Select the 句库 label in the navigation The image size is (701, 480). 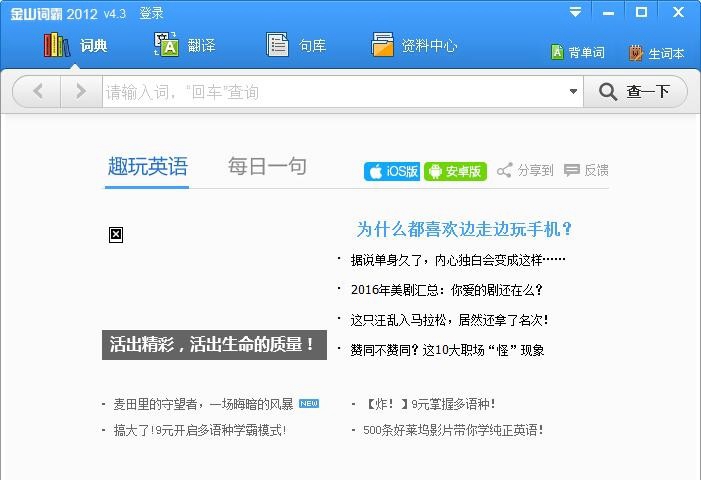312,46
